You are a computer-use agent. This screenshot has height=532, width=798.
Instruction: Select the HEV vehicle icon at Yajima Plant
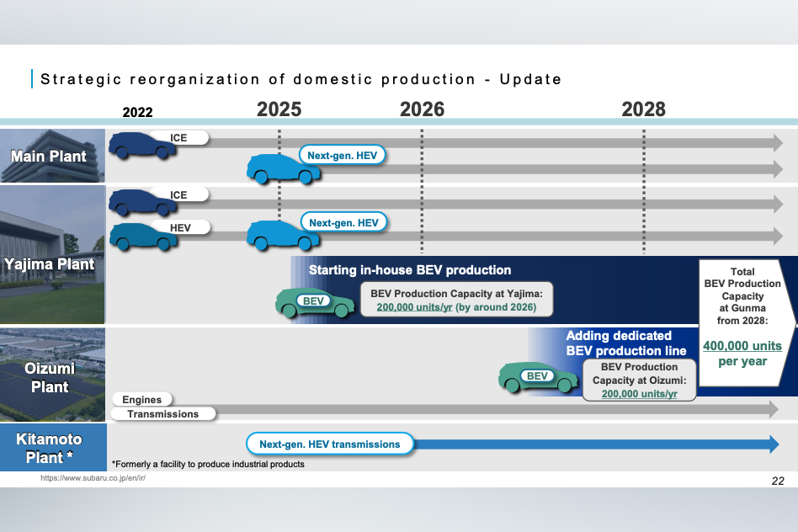[x=141, y=236]
